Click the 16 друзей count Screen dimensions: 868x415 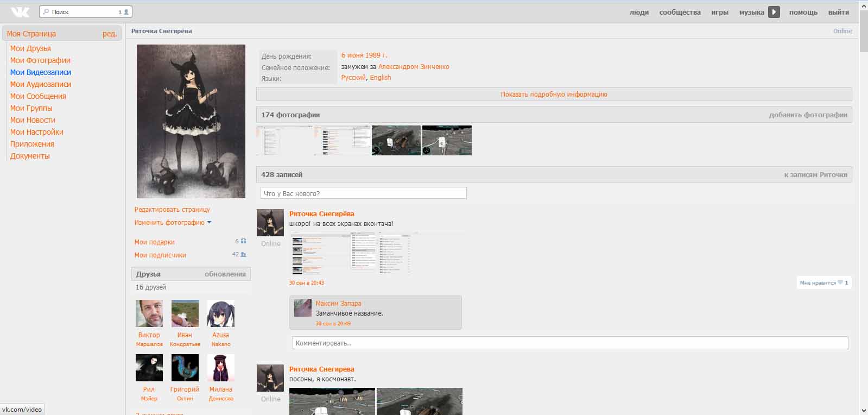click(151, 287)
